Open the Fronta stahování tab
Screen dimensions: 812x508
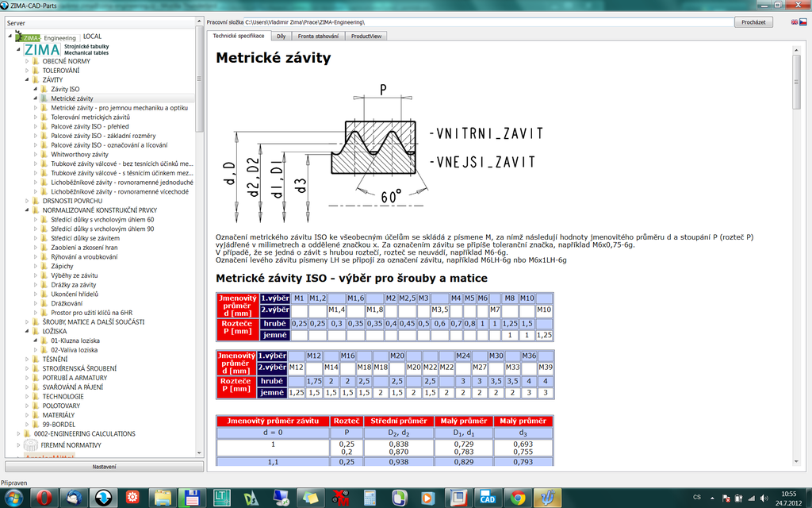coord(318,37)
